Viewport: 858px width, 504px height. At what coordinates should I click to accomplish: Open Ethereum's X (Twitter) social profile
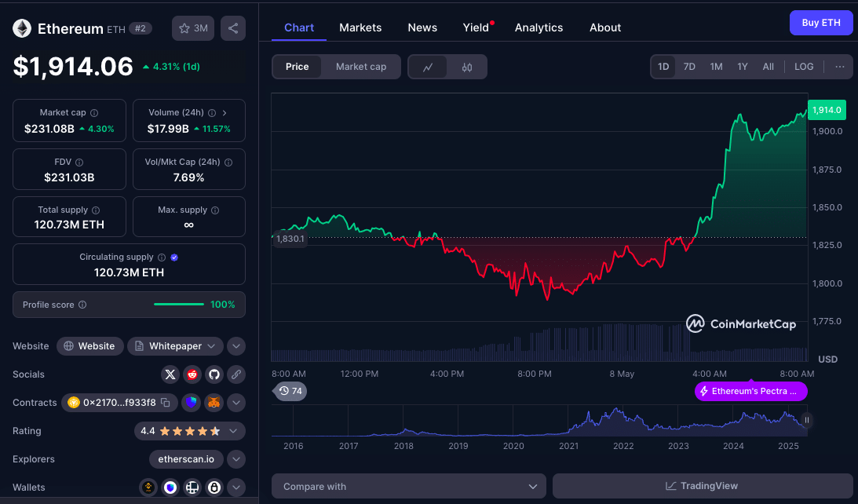(x=170, y=374)
